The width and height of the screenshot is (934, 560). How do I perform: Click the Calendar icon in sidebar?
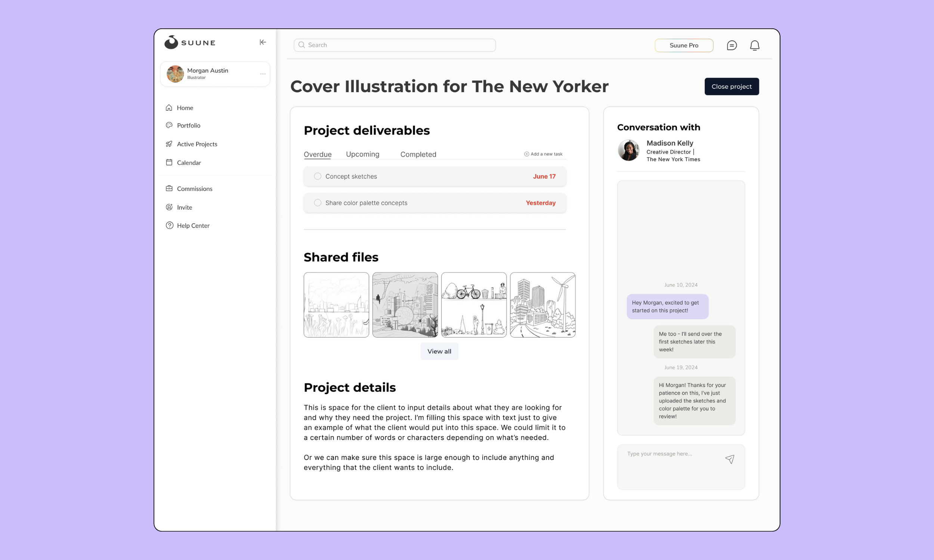tap(169, 162)
